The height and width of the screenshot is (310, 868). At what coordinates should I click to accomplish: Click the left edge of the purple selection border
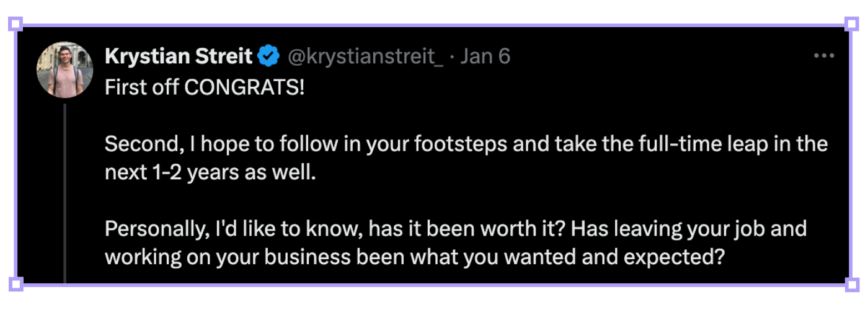tap(17, 155)
